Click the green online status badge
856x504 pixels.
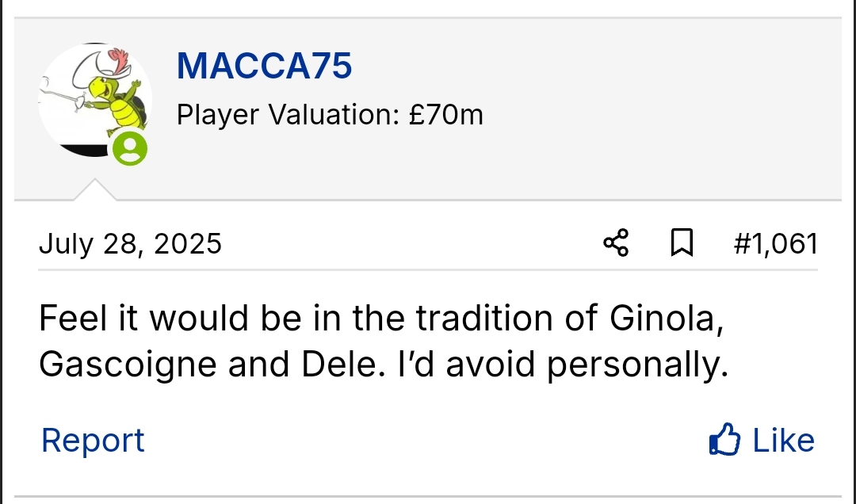[x=129, y=148]
